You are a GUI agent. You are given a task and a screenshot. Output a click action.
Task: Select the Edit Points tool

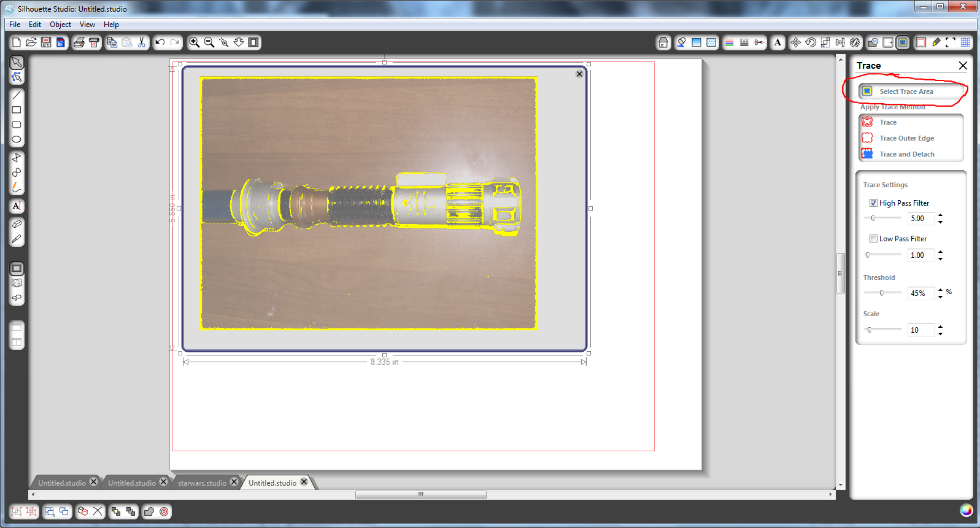pyautogui.click(x=17, y=77)
